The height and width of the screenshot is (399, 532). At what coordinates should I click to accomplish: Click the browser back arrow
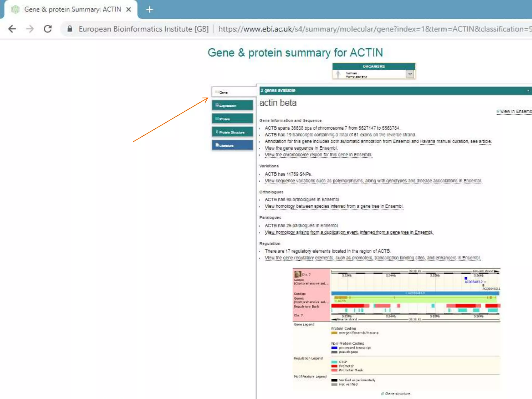12,29
